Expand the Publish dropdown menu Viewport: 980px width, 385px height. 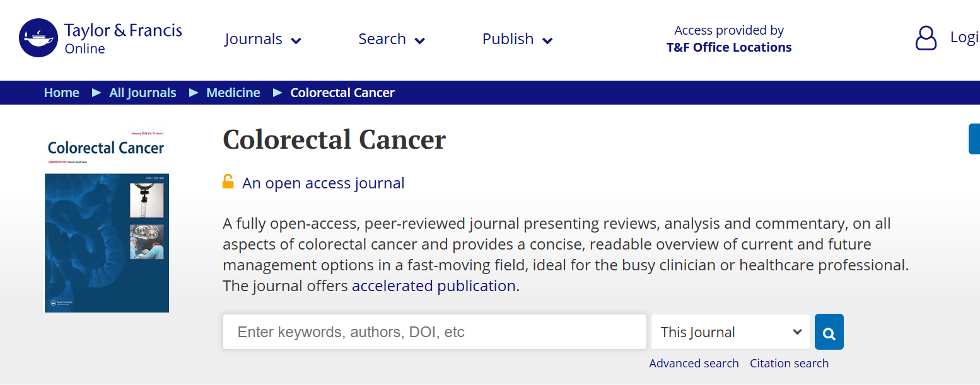[518, 39]
